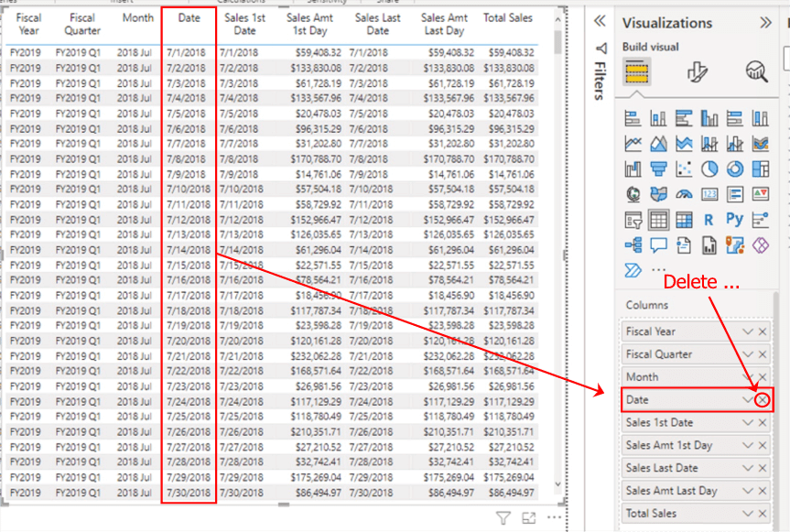
Task: Select the ribbon chart visual
Action: pyautogui.click(x=761, y=144)
